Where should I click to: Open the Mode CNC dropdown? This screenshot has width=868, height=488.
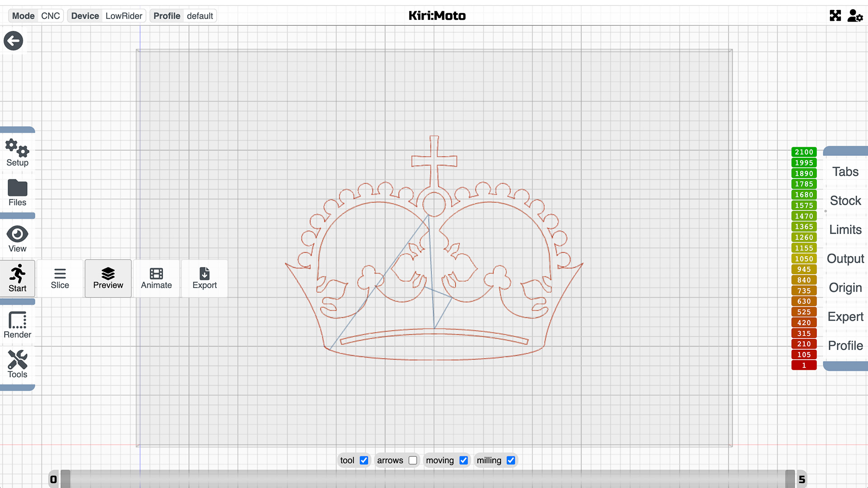[36, 16]
